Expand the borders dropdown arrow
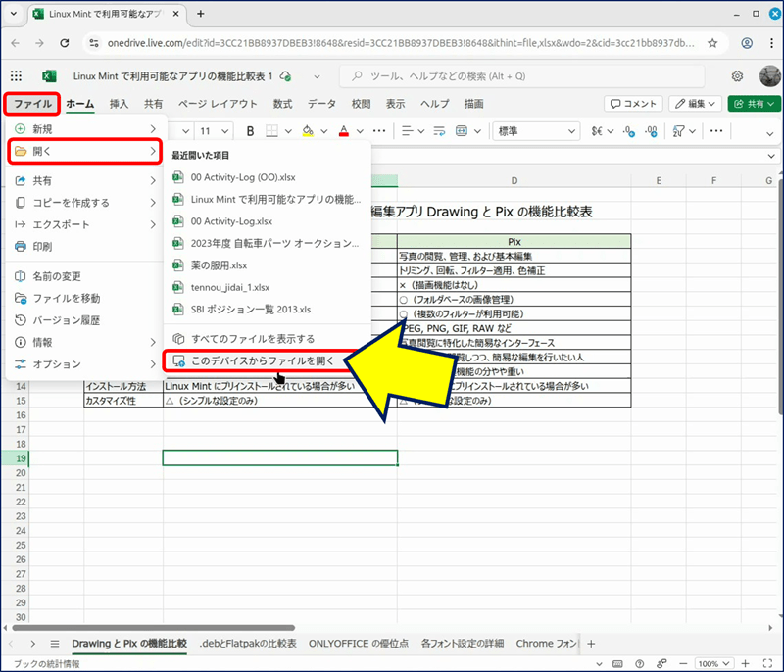The height and width of the screenshot is (672, 784). 288,131
